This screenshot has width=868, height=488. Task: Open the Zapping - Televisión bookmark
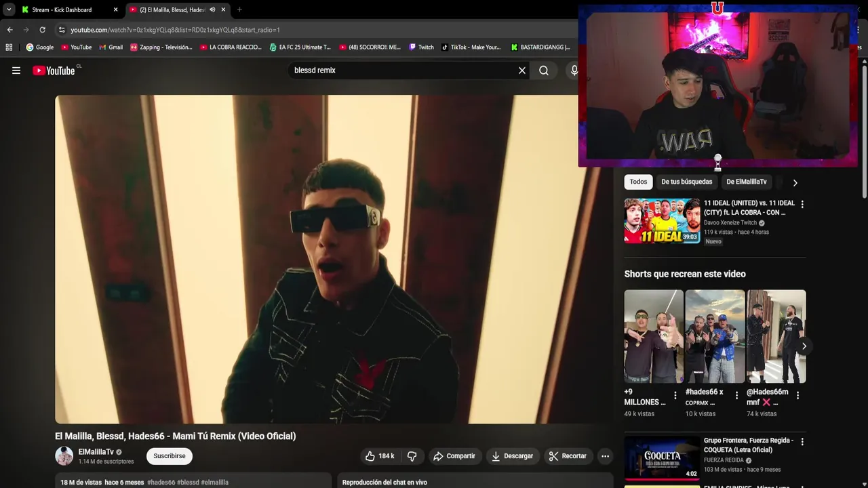tap(161, 47)
